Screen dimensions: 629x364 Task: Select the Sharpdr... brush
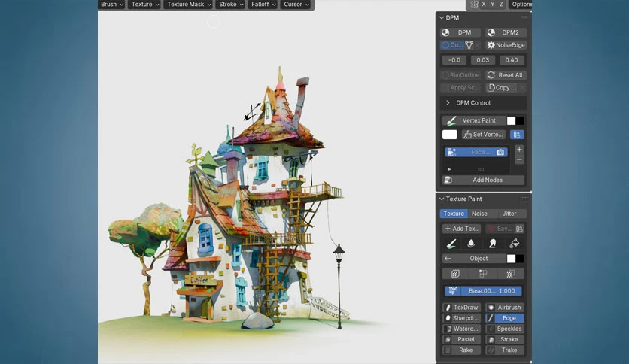pos(461,318)
